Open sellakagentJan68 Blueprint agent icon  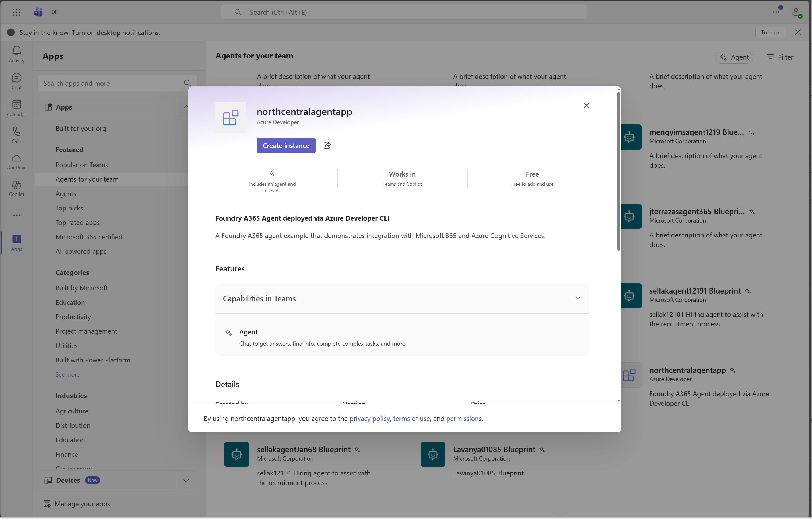(x=237, y=454)
